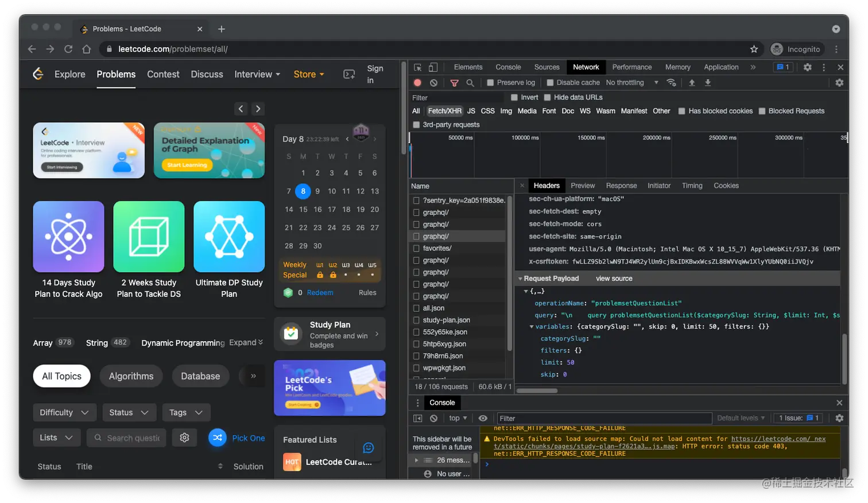
Task: Enable Disable cache checkbox
Action: pos(550,83)
